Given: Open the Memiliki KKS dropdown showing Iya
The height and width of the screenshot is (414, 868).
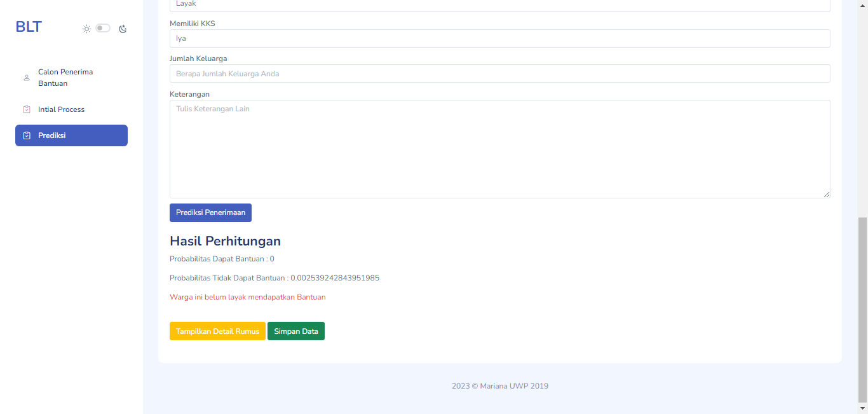Looking at the screenshot, I should pyautogui.click(x=499, y=38).
